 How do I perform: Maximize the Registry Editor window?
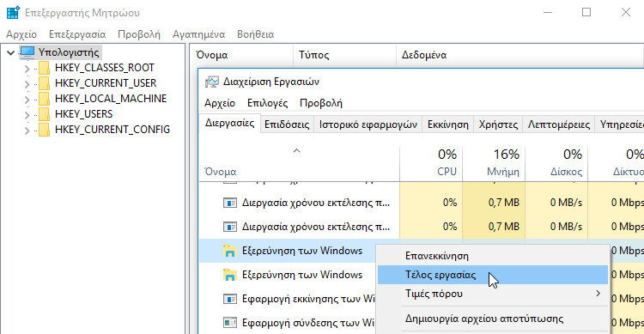coord(586,12)
